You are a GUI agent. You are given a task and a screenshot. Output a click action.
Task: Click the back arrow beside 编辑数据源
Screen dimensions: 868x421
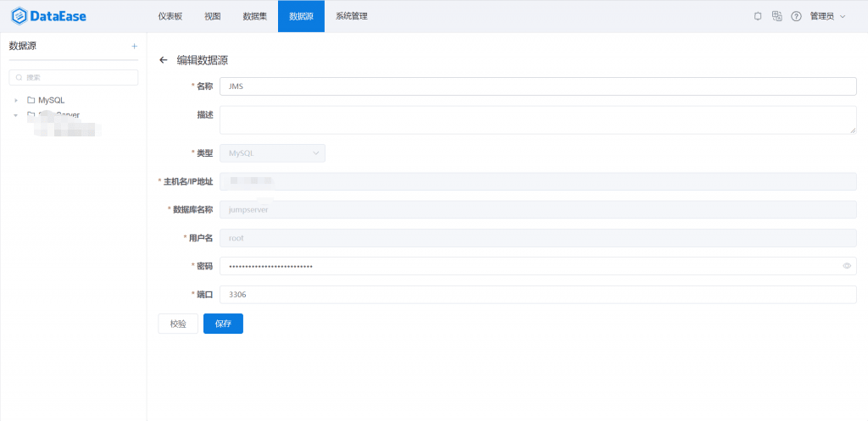(x=164, y=60)
